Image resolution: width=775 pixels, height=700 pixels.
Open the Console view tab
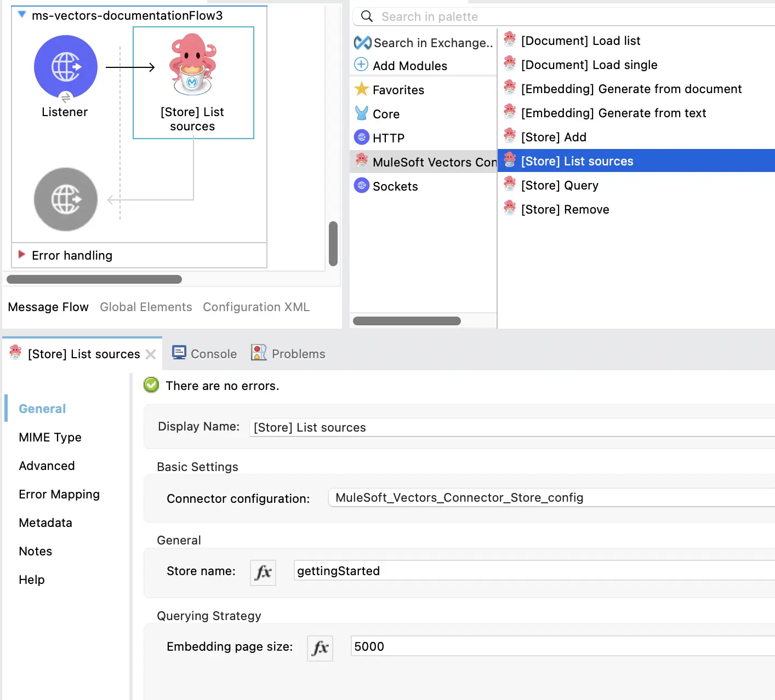click(x=204, y=354)
